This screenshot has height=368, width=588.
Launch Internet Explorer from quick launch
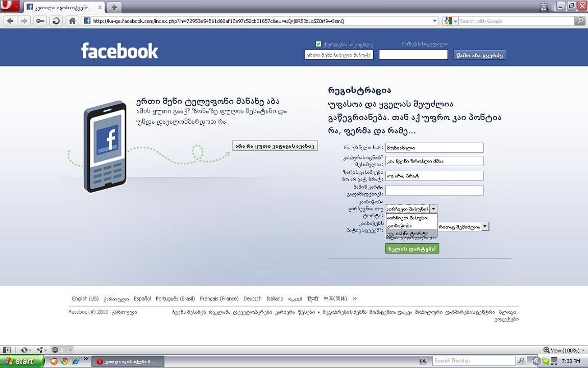point(76,361)
